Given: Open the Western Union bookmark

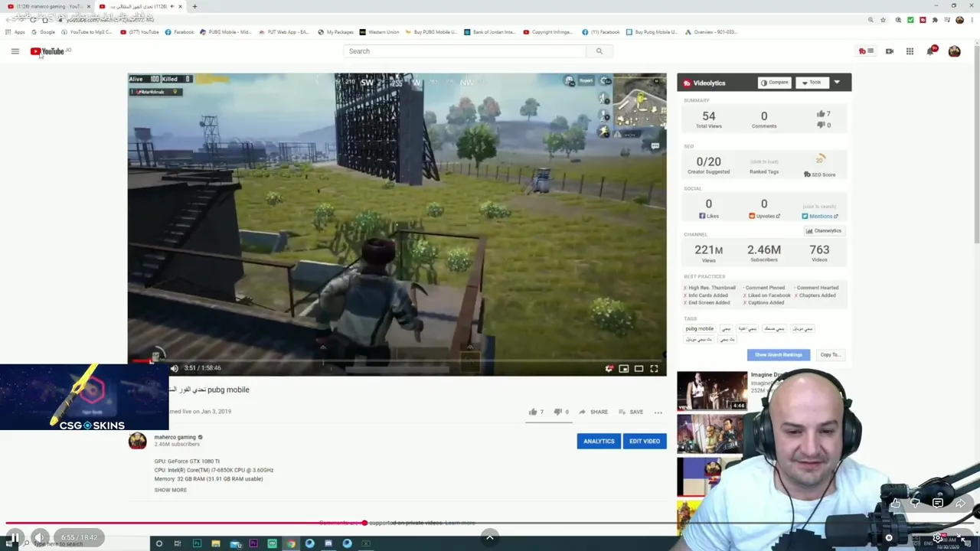Looking at the screenshot, I should click(x=380, y=32).
